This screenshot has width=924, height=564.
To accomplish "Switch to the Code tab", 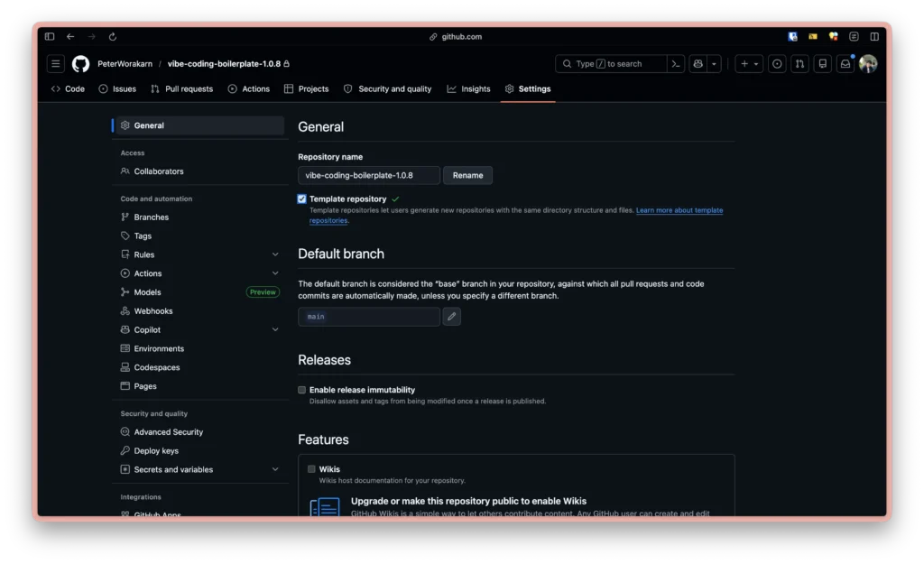I will [68, 89].
